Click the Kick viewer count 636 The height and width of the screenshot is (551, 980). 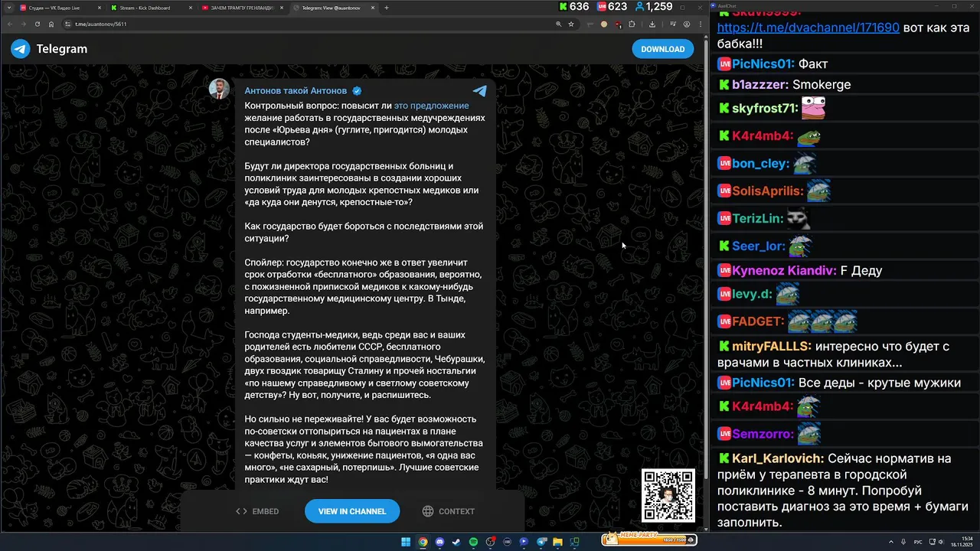573,7
